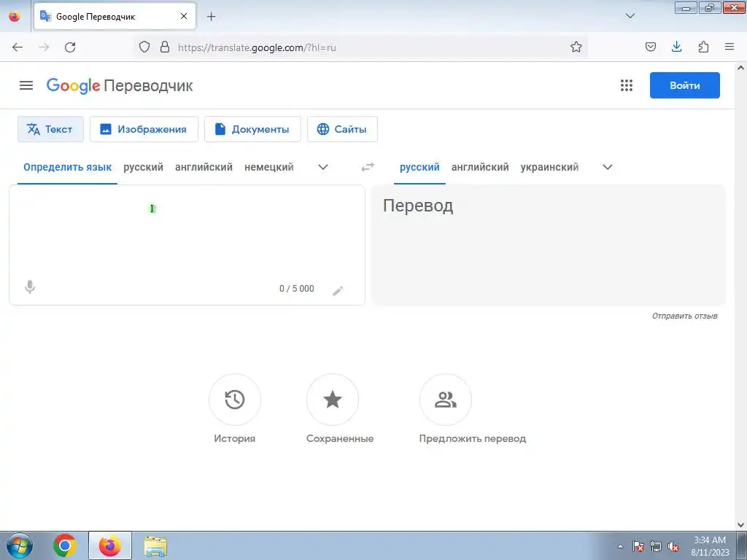Switch to Сайты translation

pos(342,129)
